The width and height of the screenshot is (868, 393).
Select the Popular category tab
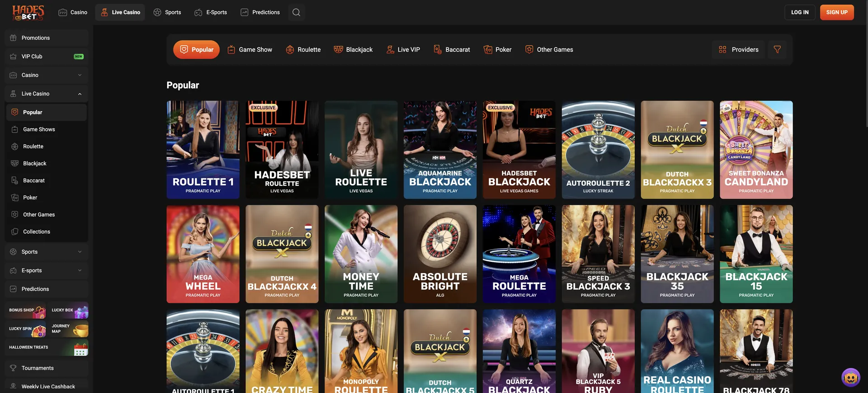[x=196, y=49]
